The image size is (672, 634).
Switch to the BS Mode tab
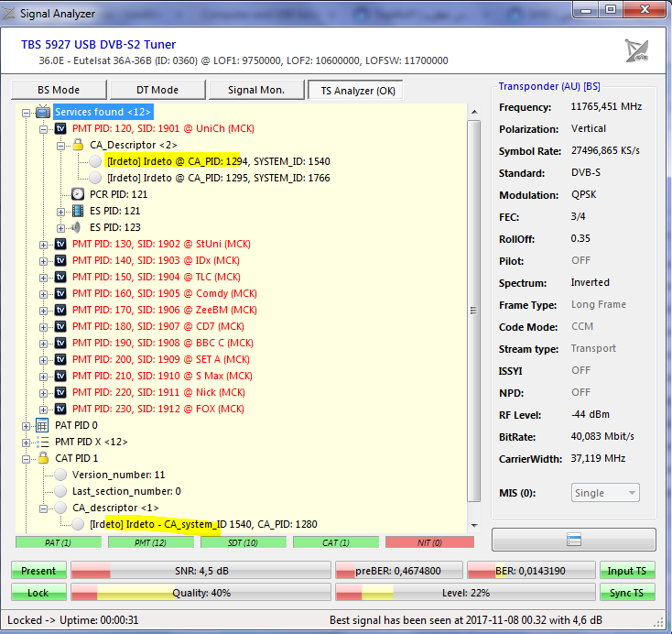tap(59, 90)
